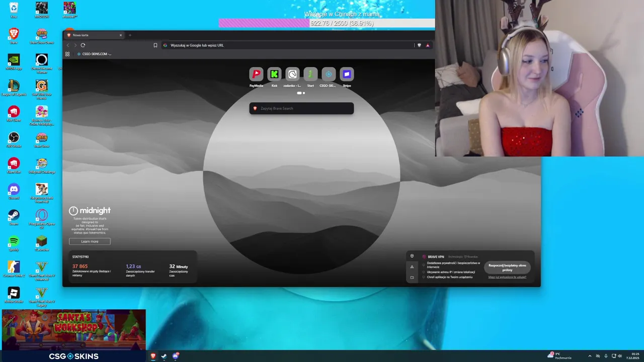This screenshot has width=644, height=362.
Task: Open clock and date 01:25
Action: [x=632, y=356]
